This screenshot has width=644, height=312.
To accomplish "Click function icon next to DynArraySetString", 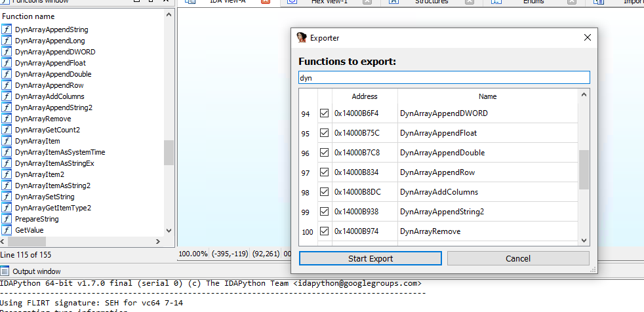I will pos(7,197).
